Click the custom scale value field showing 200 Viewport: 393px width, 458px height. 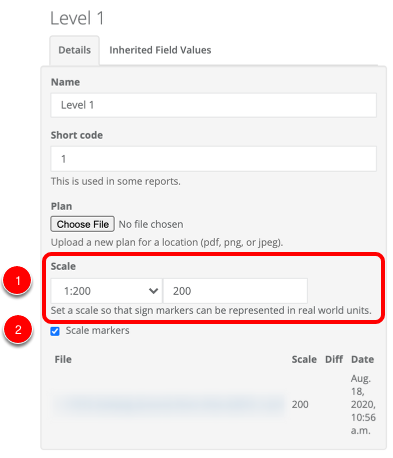pyautogui.click(x=235, y=291)
